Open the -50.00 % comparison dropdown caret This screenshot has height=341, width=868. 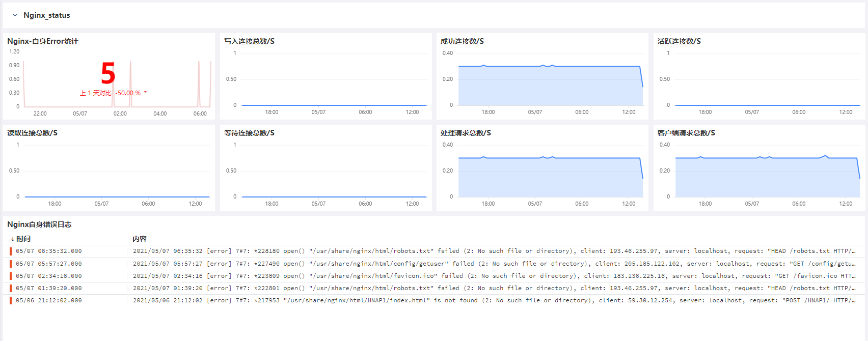pyautogui.click(x=145, y=92)
